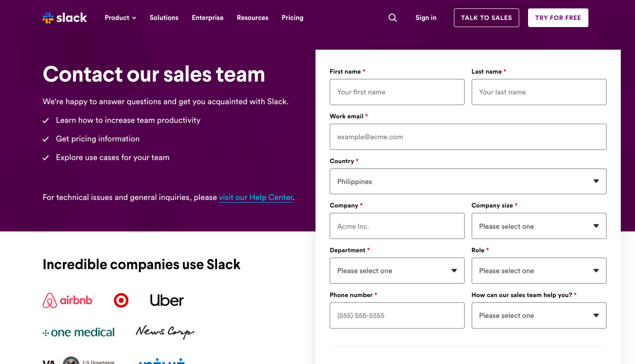Screen dimensions: 635x364
Task: Click the Talk to Sales button
Action: click(x=486, y=18)
